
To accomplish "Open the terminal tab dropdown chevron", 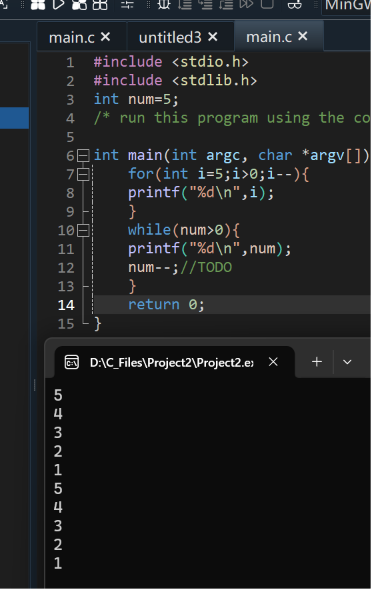I will click(x=347, y=362).
